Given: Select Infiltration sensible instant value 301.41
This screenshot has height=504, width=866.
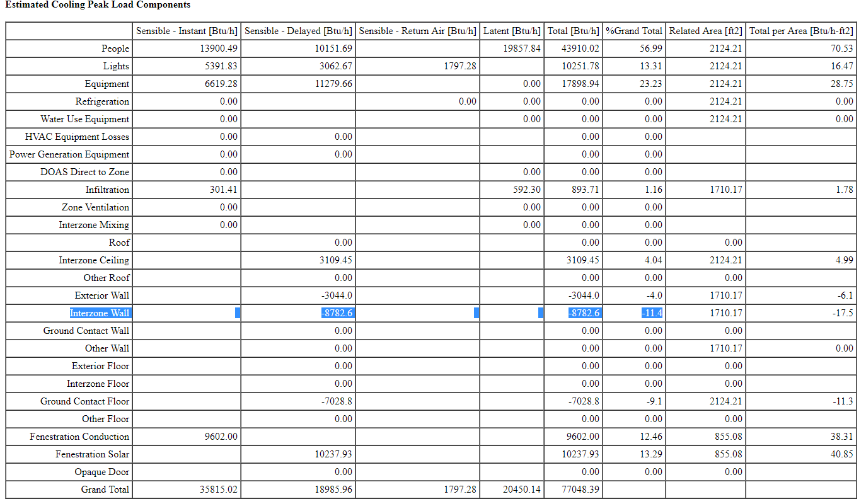Looking at the screenshot, I should (224, 190).
